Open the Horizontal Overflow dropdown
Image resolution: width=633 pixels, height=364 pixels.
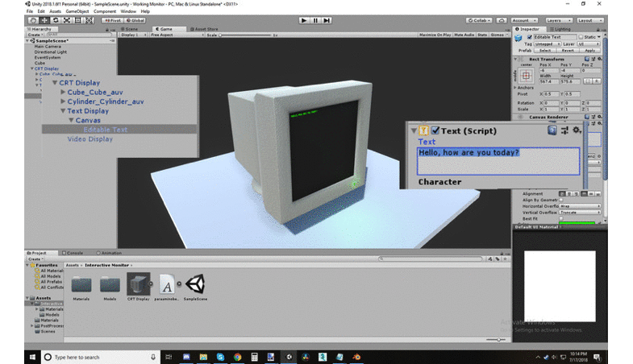(580, 206)
